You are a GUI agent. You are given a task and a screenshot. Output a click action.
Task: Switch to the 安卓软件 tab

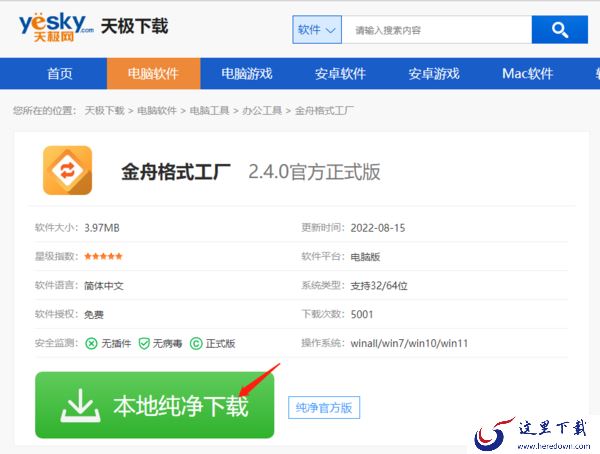(340, 73)
